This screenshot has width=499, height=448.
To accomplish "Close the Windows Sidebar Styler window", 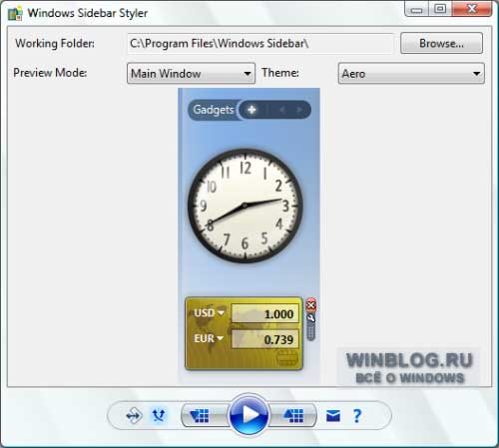I will click(472, 9).
